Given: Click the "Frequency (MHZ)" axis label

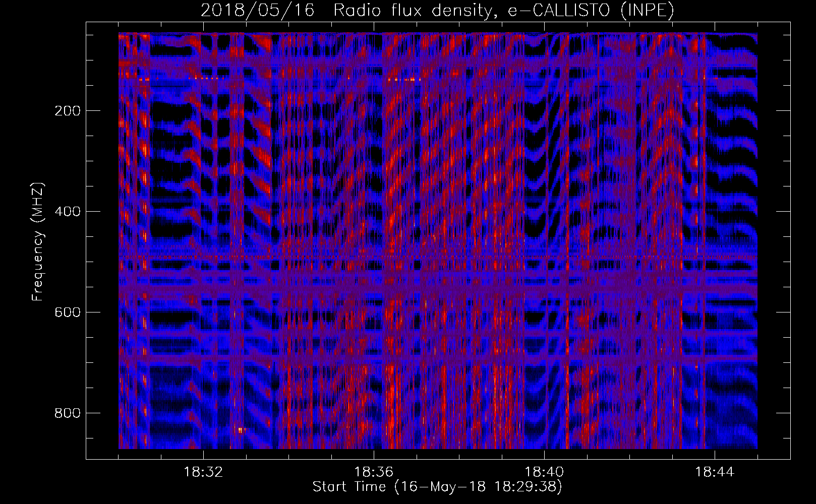Looking at the screenshot, I should [38, 241].
